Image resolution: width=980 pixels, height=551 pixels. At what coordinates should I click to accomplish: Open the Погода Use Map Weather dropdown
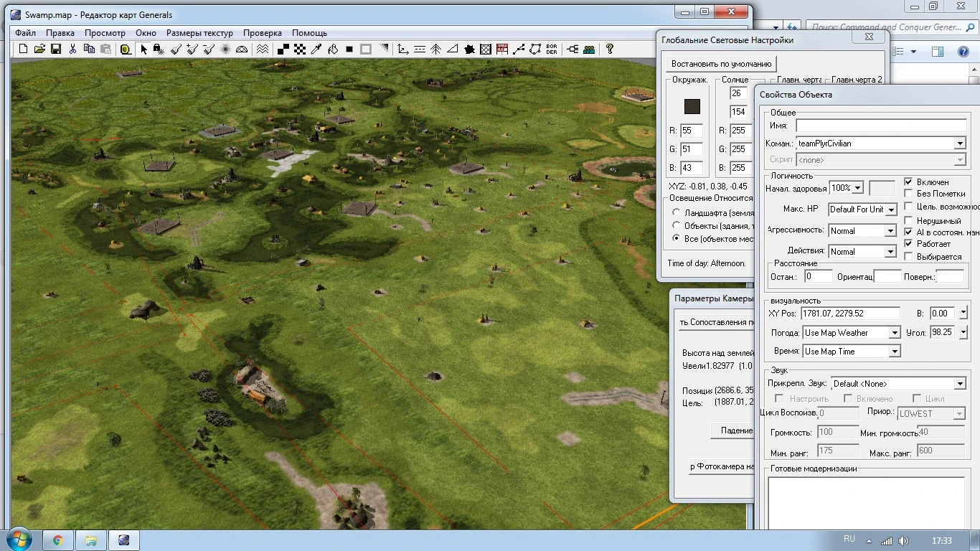tap(894, 333)
